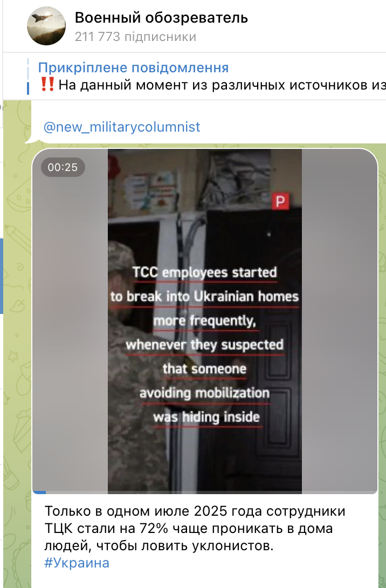Click the red P logo in video
This screenshot has height=588, width=386.
pyautogui.click(x=280, y=201)
